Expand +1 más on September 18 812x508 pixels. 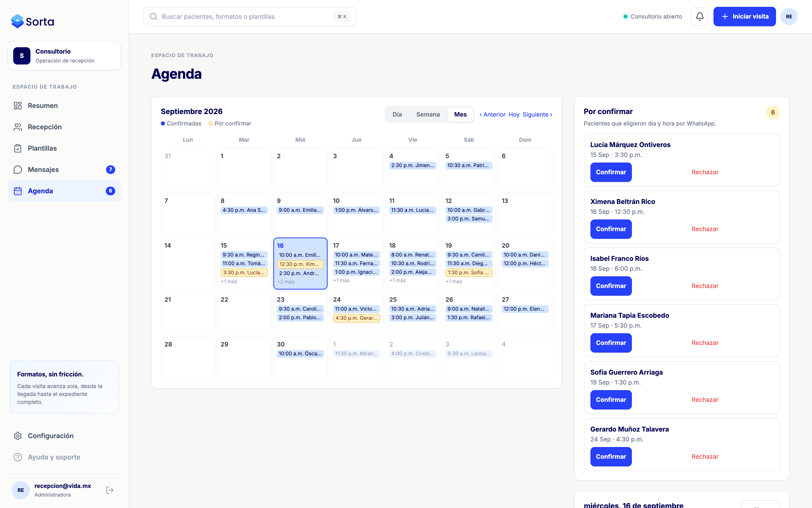point(397,280)
